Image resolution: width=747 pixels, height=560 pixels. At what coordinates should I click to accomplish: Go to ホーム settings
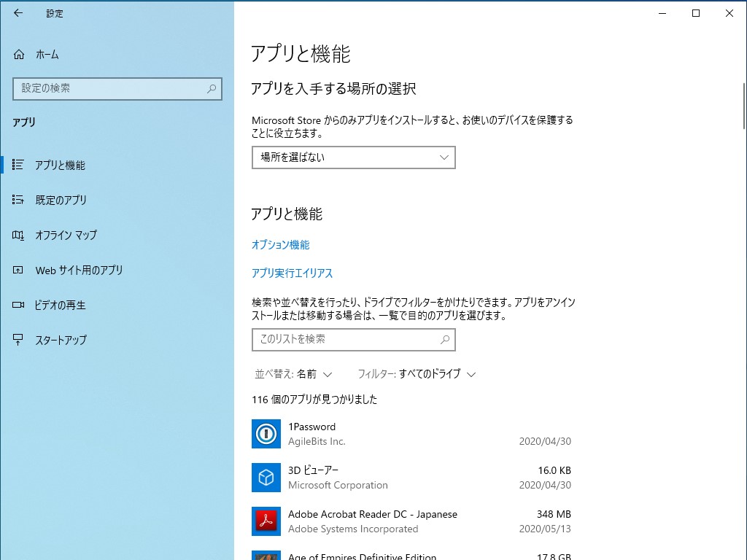(x=117, y=54)
